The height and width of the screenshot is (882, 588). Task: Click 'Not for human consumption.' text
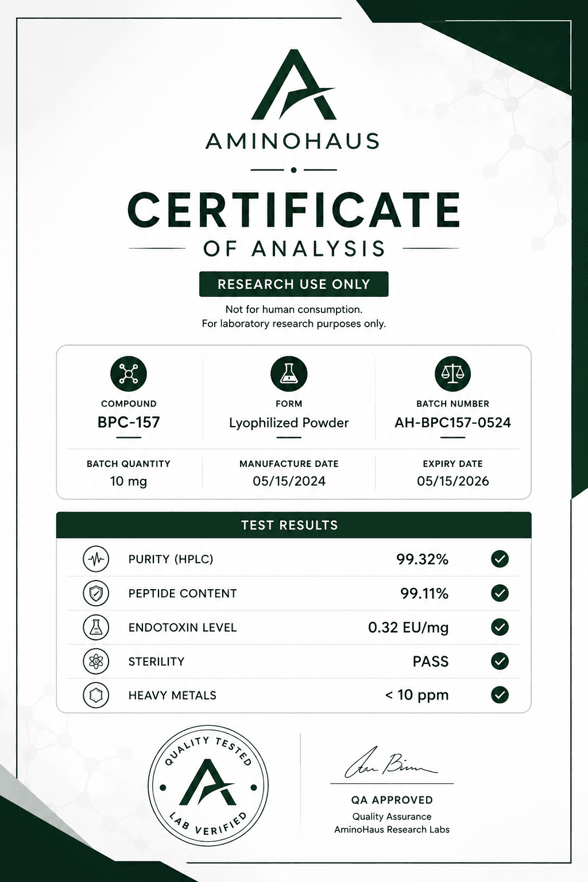293,310
